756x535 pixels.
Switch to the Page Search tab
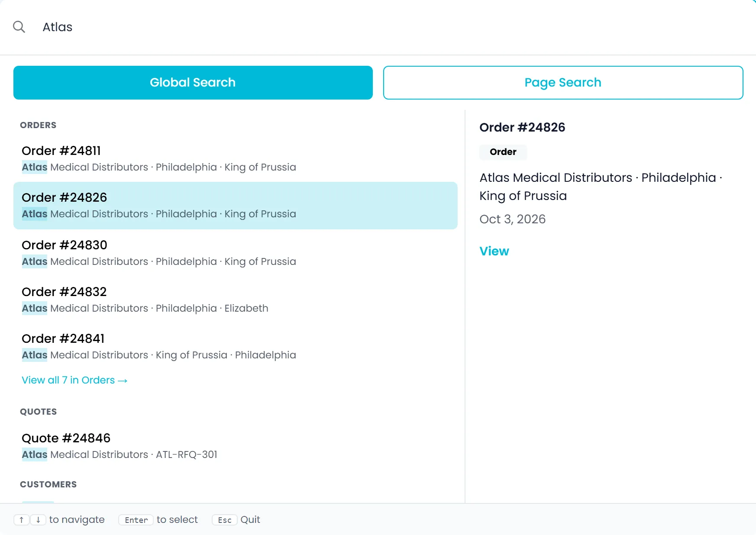pyautogui.click(x=563, y=83)
